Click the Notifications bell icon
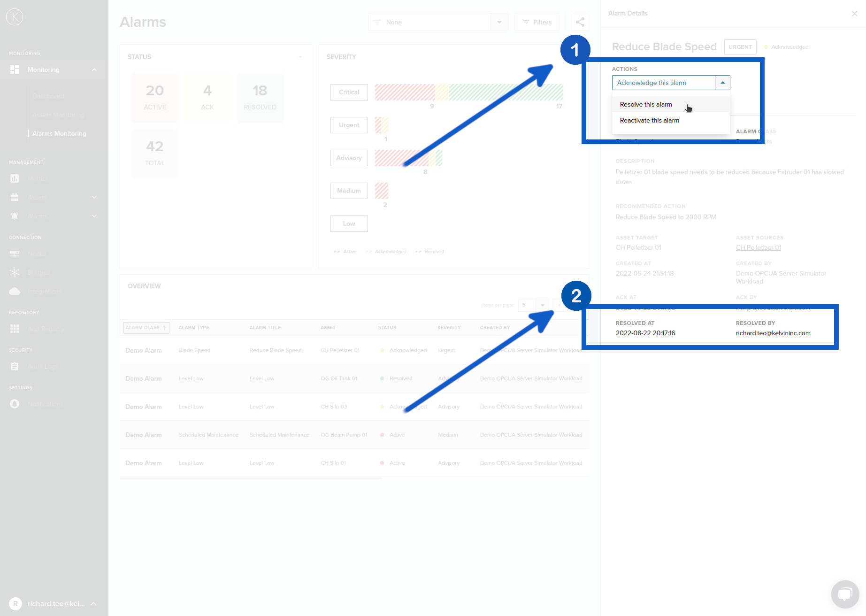866x616 pixels. click(15, 404)
